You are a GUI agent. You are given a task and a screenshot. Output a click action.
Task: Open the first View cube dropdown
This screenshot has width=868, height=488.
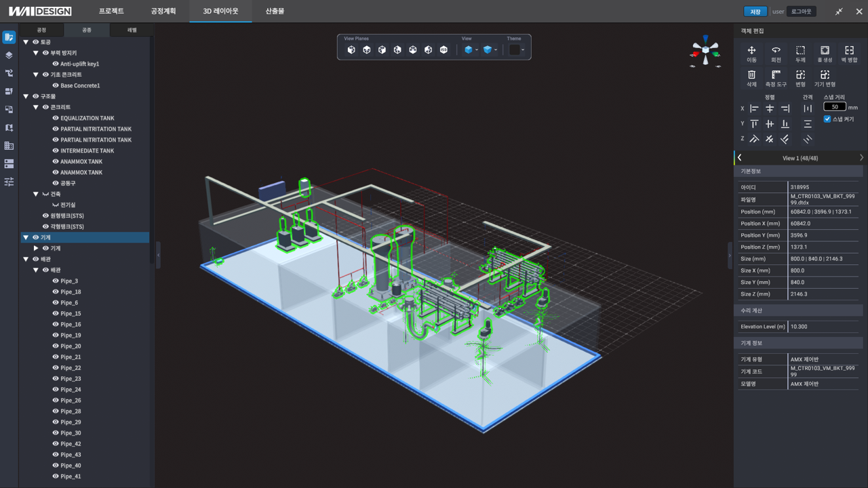click(x=477, y=49)
